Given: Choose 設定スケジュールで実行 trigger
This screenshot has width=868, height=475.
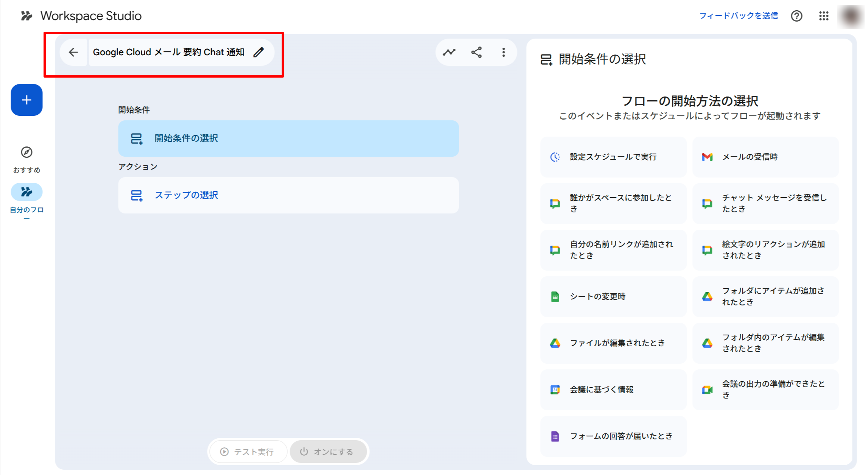Looking at the screenshot, I should click(x=613, y=157).
